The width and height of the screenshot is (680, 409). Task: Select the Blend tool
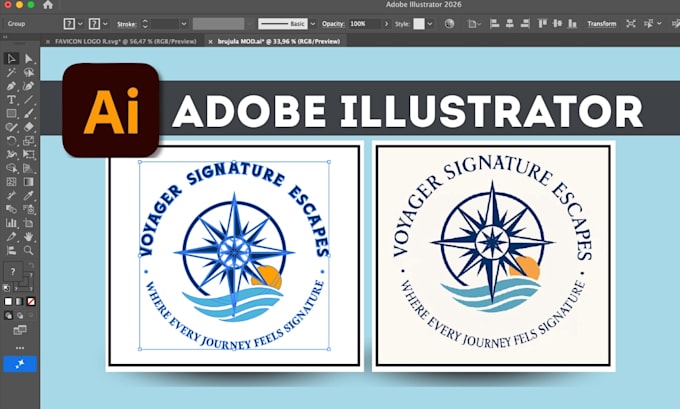point(11,209)
